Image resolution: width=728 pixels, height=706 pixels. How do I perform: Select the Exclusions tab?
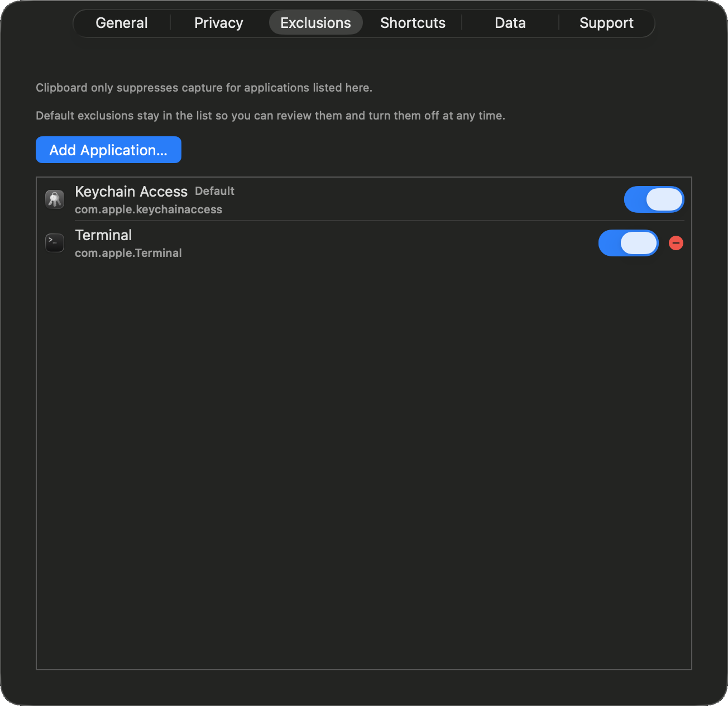pos(316,23)
